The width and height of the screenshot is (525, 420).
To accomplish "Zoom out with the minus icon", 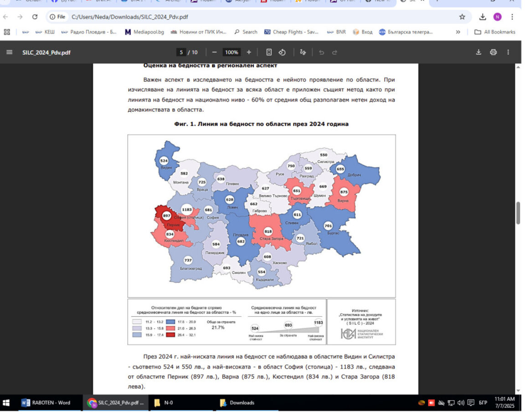I will pyautogui.click(x=215, y=52).
